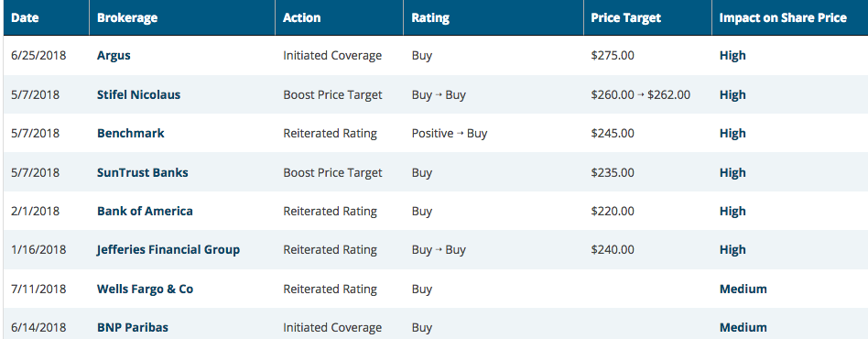Image resolution: width=868 pixels, height=339 pixels.
Task: Open the Bank of America brokerage link
Action: point(145,211)
